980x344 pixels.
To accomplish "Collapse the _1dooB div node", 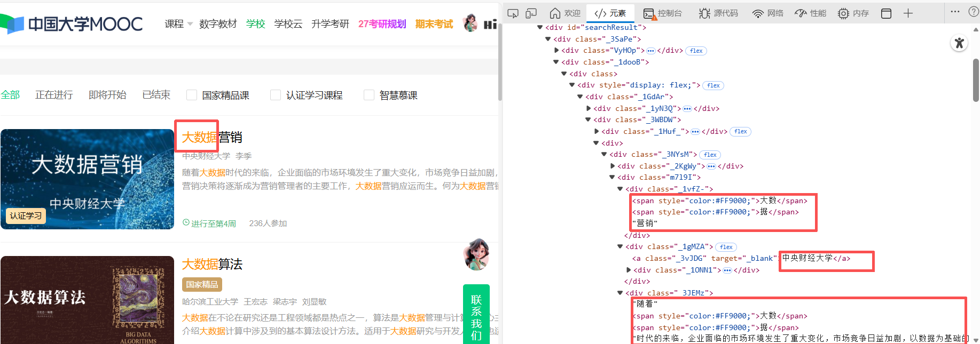I will (x=556, y=62).
